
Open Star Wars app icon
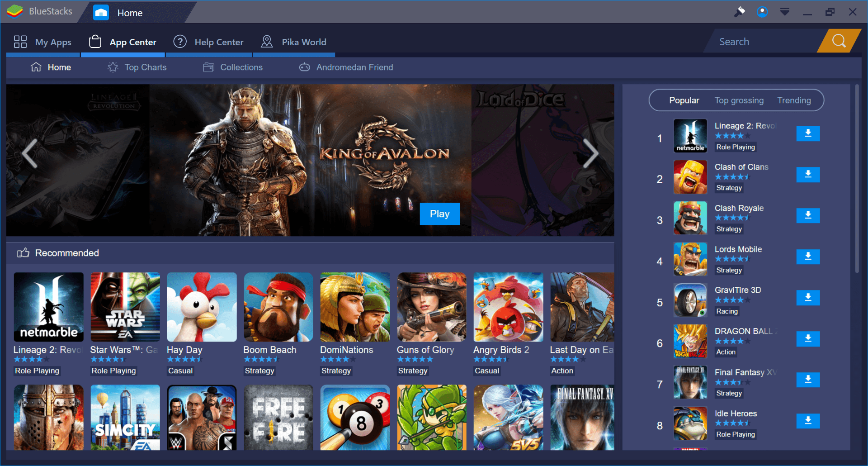tap(125, 307)
